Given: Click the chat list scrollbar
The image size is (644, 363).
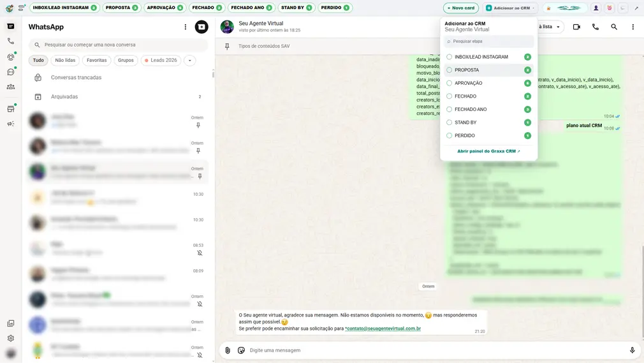Looking at the screenshot, I should click(213, 75).
